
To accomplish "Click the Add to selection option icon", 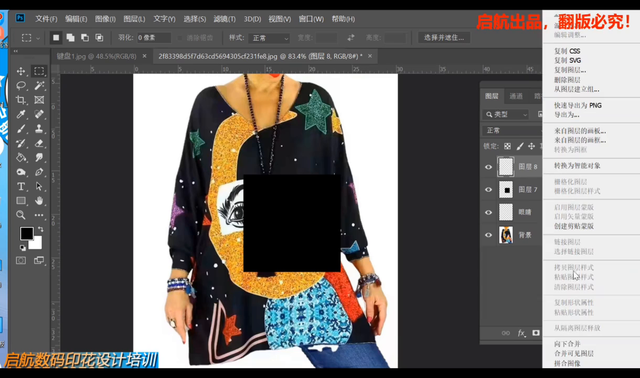I will coord(70,38).
